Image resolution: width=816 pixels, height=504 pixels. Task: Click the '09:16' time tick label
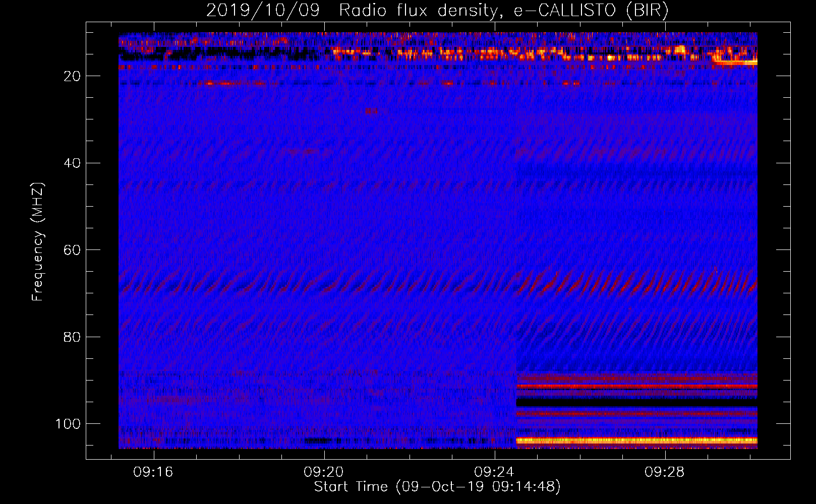pos(153,472)
